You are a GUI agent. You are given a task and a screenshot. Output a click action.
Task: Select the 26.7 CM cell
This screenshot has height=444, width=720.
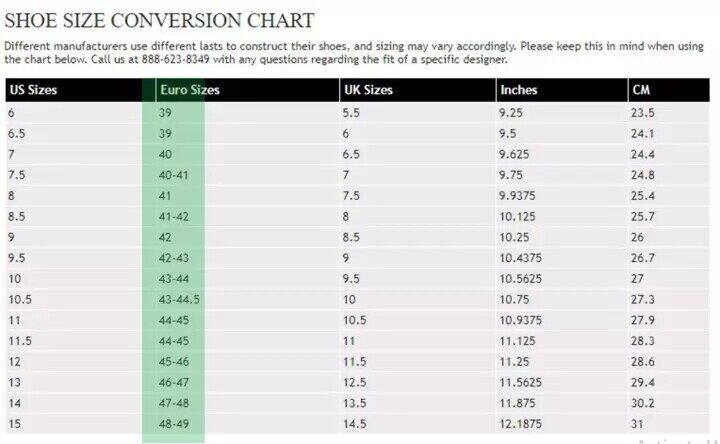point(643,258)
